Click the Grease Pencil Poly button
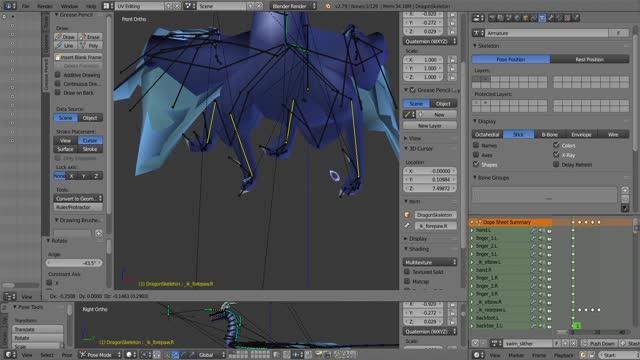The width and height of the screenshot is (640, 360). pos(90,45)
